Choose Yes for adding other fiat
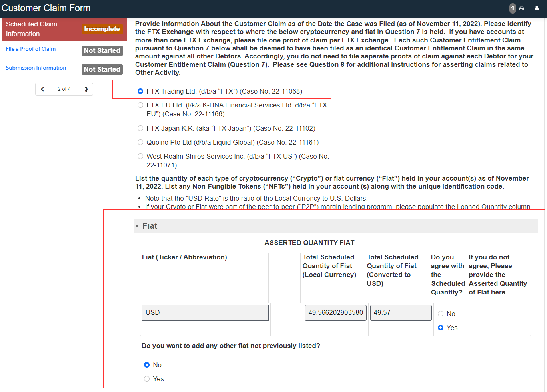547x392 pixels. coord(147,379)
